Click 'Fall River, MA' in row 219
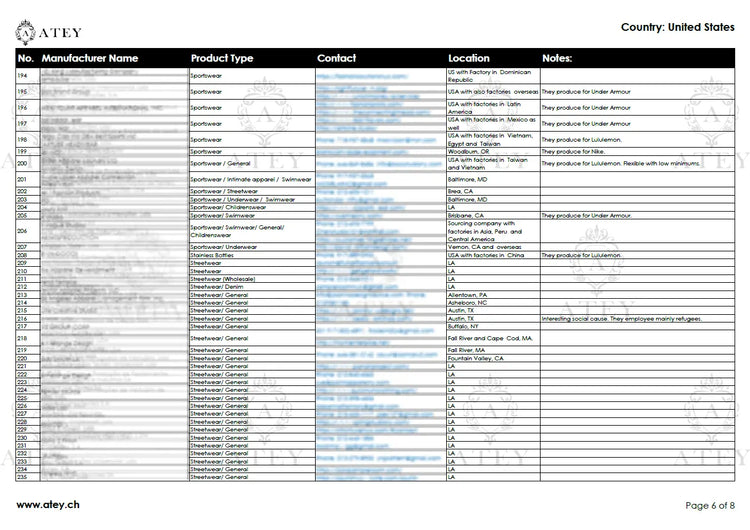The image size is (750, 530). click(x=466, y=350)
